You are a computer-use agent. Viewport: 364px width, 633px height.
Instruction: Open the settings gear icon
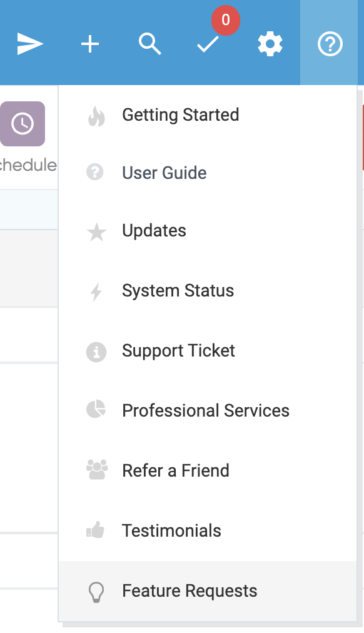point(270,44)
